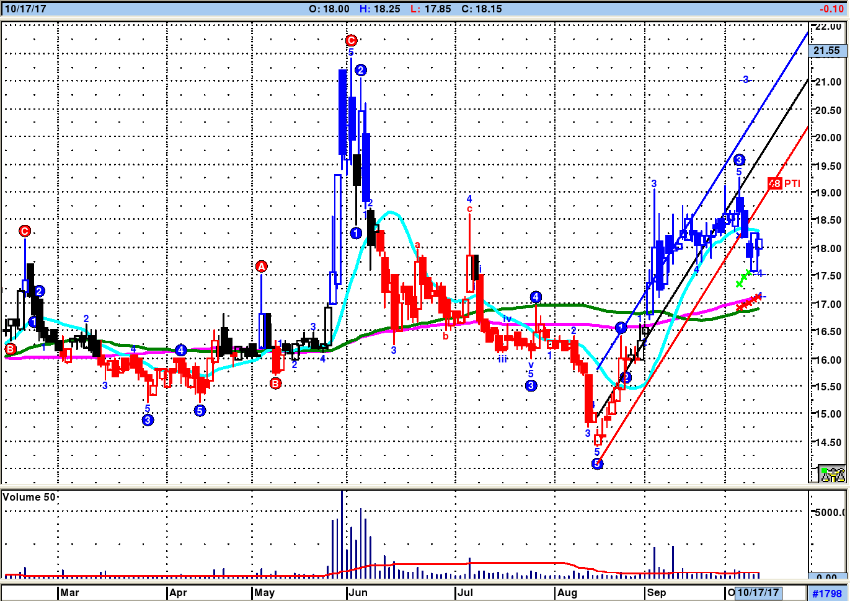
Task: Select the blue circled 2 in late February
Action: 39,291
